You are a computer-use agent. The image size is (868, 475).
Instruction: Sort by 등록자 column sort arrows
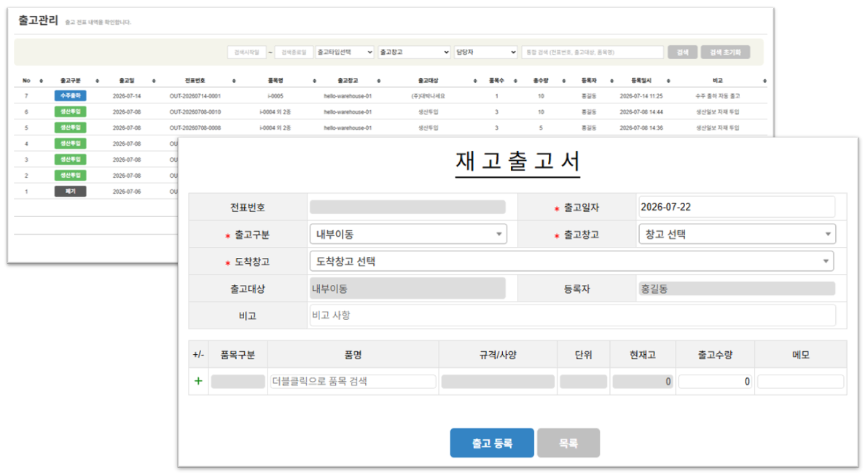(x=611, y=81)
